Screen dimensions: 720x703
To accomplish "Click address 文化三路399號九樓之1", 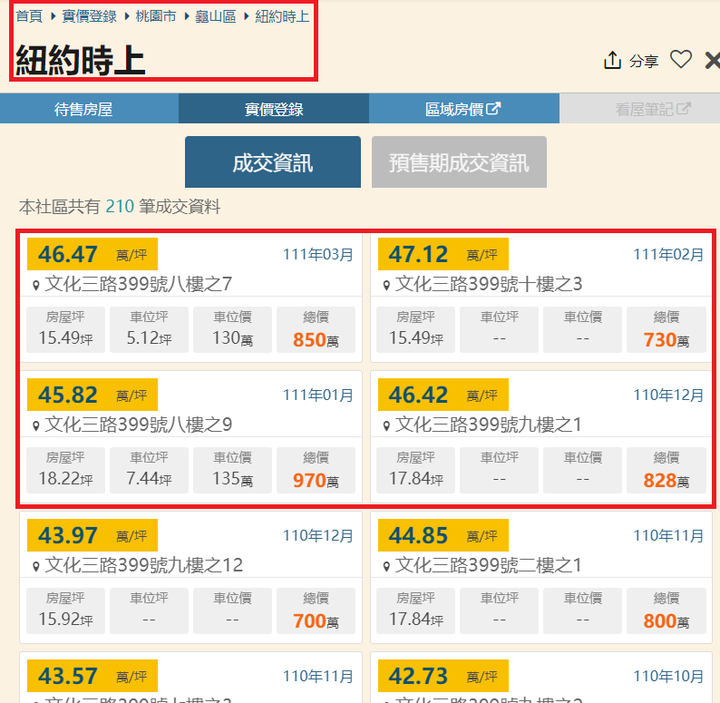I will tap(488, 424).
